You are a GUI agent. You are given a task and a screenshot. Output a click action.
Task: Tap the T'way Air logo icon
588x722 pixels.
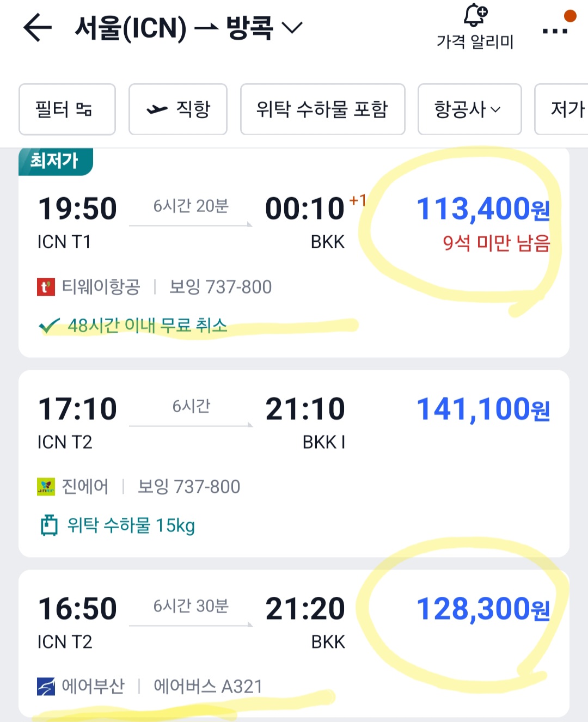(46, 287)
